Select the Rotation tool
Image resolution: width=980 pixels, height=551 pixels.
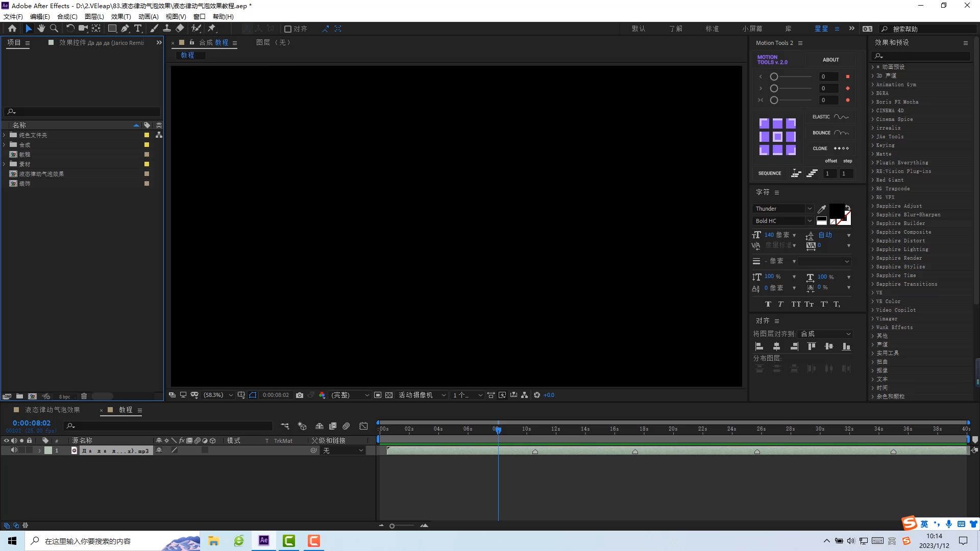[x=70, y=29]
